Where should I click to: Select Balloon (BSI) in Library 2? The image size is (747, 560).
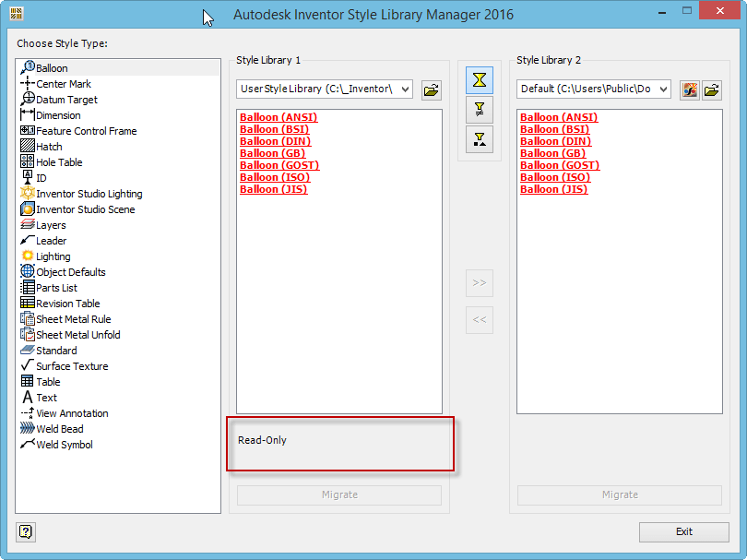pyautogui.click(x=554, y=129)
